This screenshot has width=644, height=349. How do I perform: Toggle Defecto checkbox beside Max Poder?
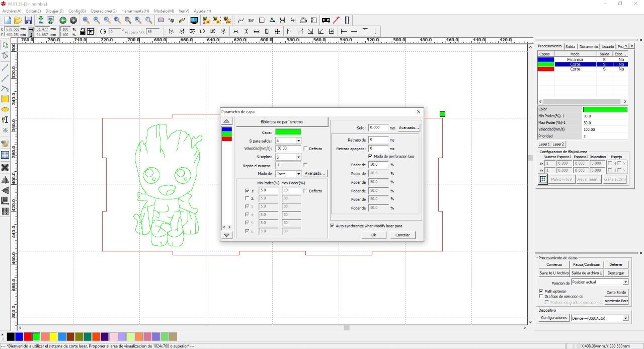coord(305,191)
